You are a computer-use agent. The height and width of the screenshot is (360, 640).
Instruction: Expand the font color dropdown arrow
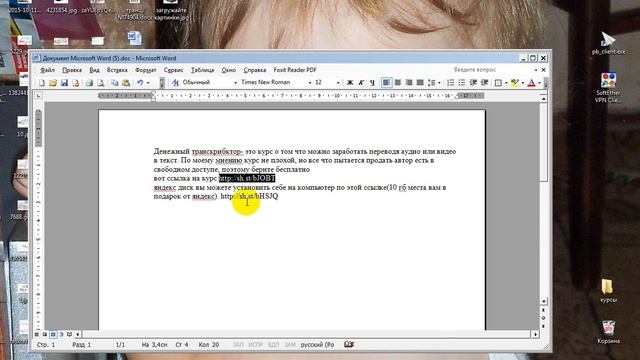coord(539,83)
